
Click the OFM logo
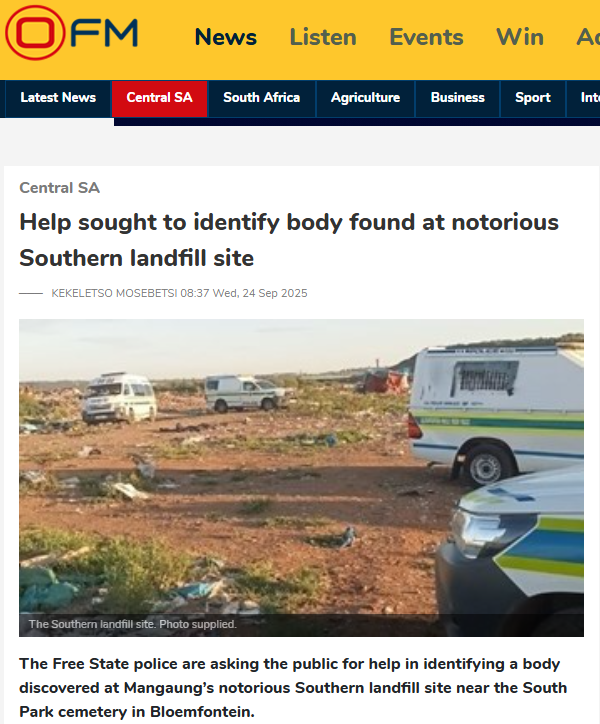pyautogui.click(x=72, y=33)
